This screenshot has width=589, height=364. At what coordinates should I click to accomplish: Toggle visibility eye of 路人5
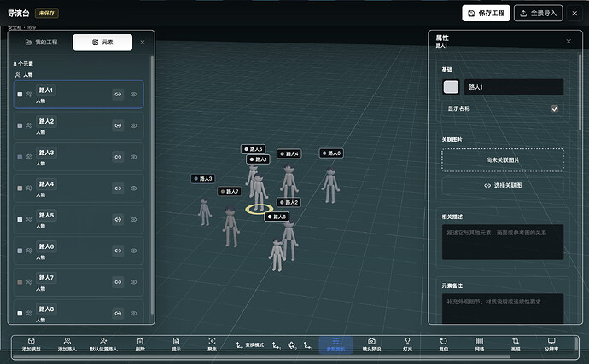[134, 219]
